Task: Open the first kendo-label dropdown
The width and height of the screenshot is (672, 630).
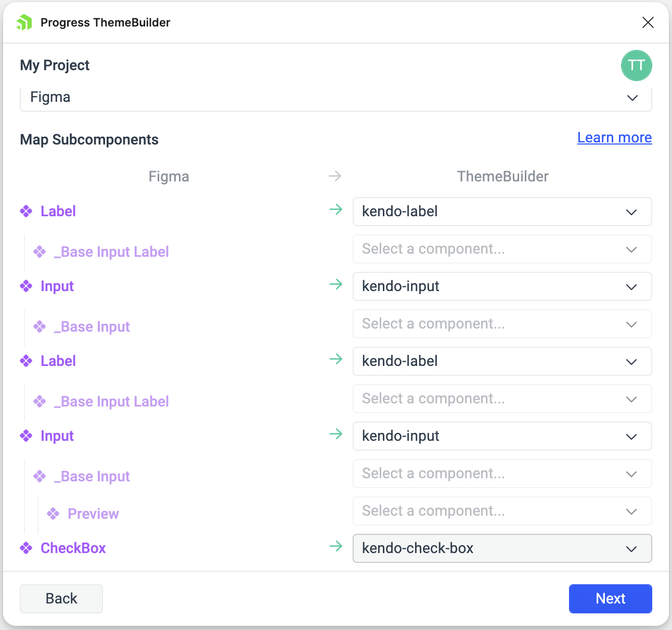Action: (502, 212)
